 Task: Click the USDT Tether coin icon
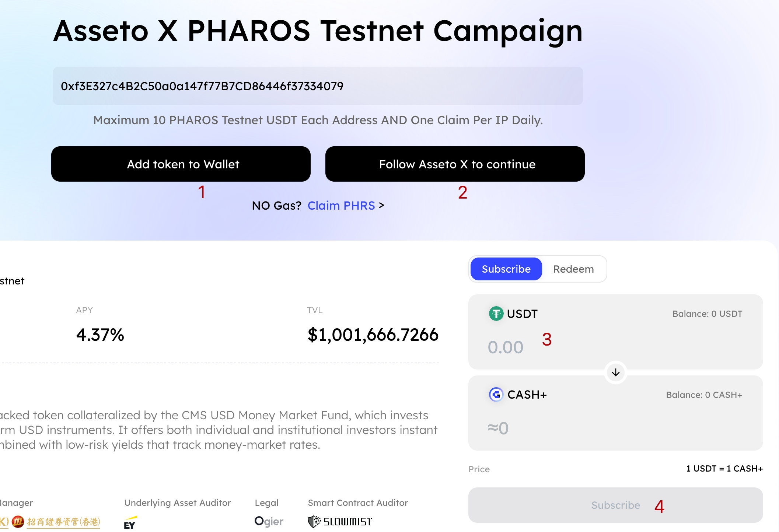click(x=496, y=314)
